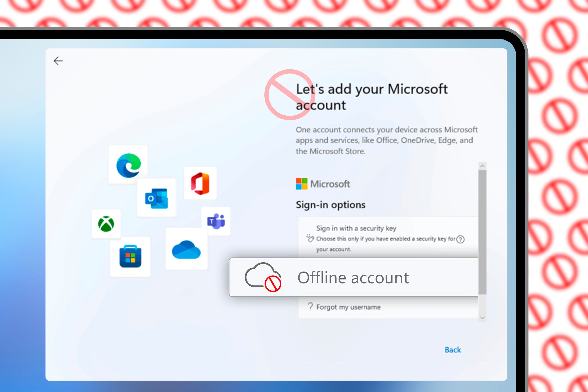Click the Forgot username question mark icon
Viewport: 588px width, 392px height.
(310, 306)
